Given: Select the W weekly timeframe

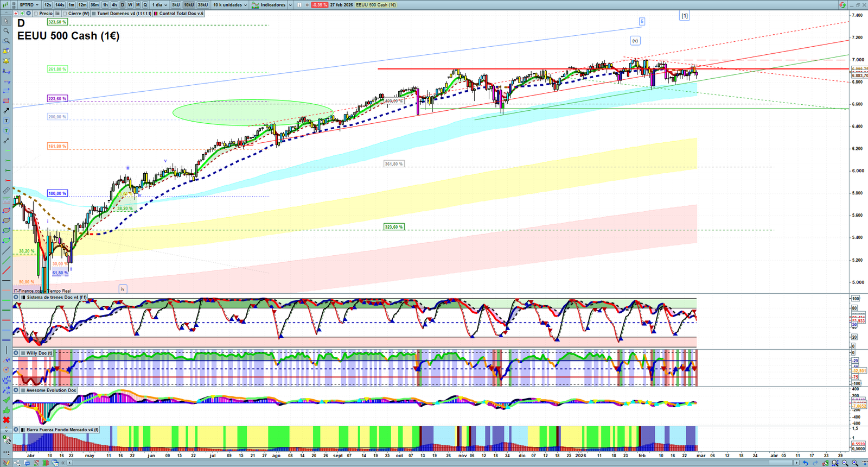Looking at the screenshot, I should click(130, 5).
